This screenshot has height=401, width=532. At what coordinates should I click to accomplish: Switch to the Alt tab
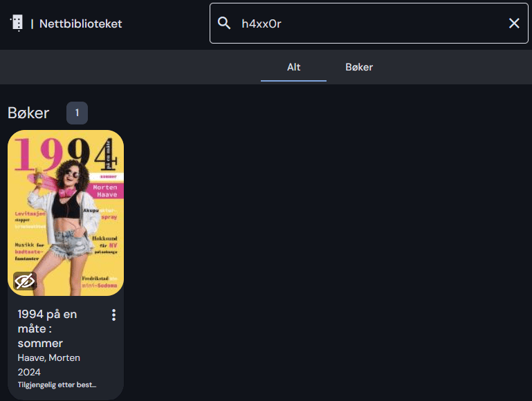(293, 67)
